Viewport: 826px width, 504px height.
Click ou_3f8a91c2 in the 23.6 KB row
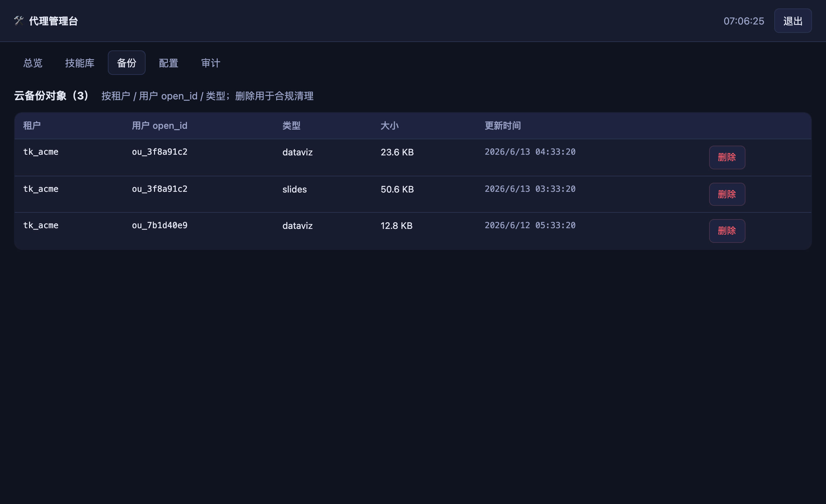(160, 152)
